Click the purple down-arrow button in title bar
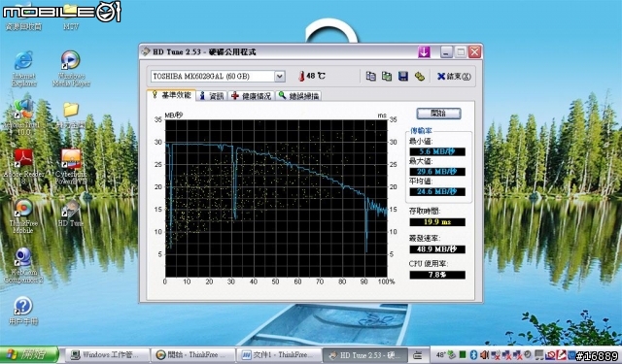622x364 pixels. click(424, 51)
